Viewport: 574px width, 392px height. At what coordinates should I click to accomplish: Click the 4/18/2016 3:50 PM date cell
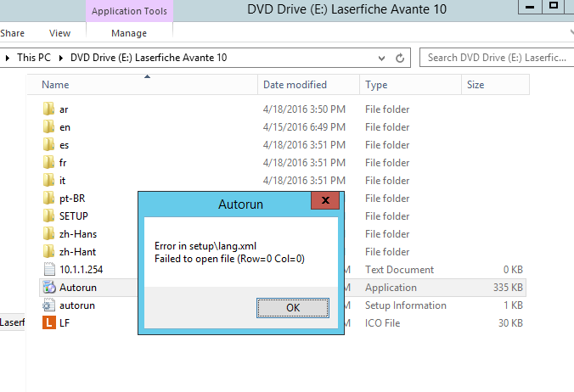click(x=304, y=109)
